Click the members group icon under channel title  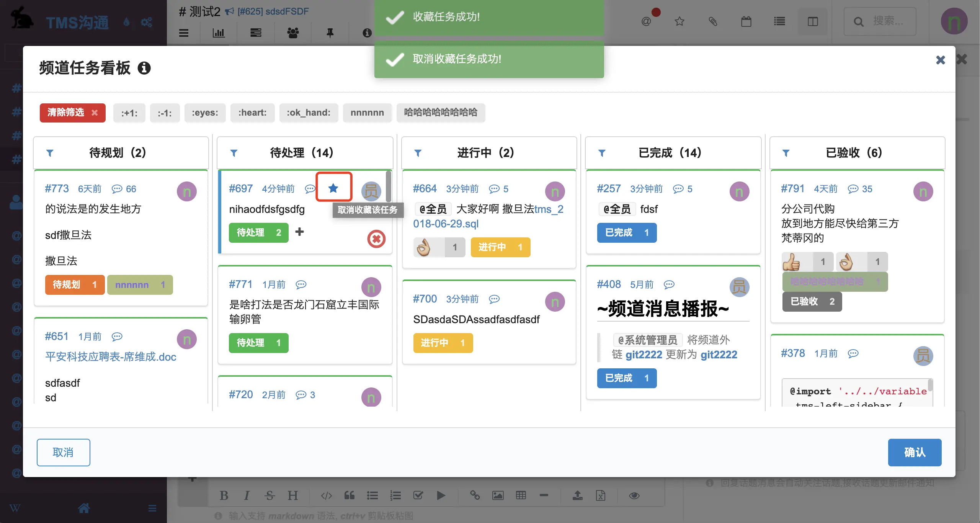[x=293, y=33]
